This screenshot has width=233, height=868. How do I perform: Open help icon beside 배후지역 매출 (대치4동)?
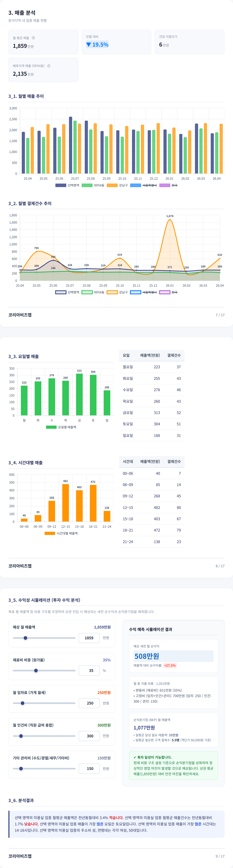[x=49, y=66]
